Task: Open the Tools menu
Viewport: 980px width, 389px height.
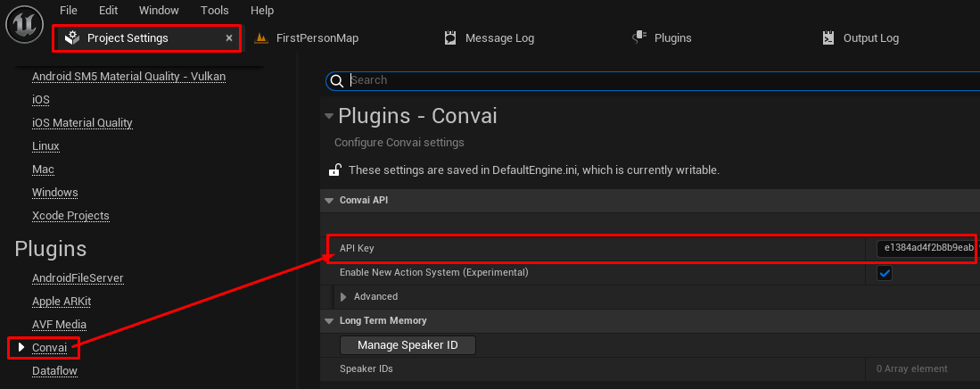Action: point(215,11)
